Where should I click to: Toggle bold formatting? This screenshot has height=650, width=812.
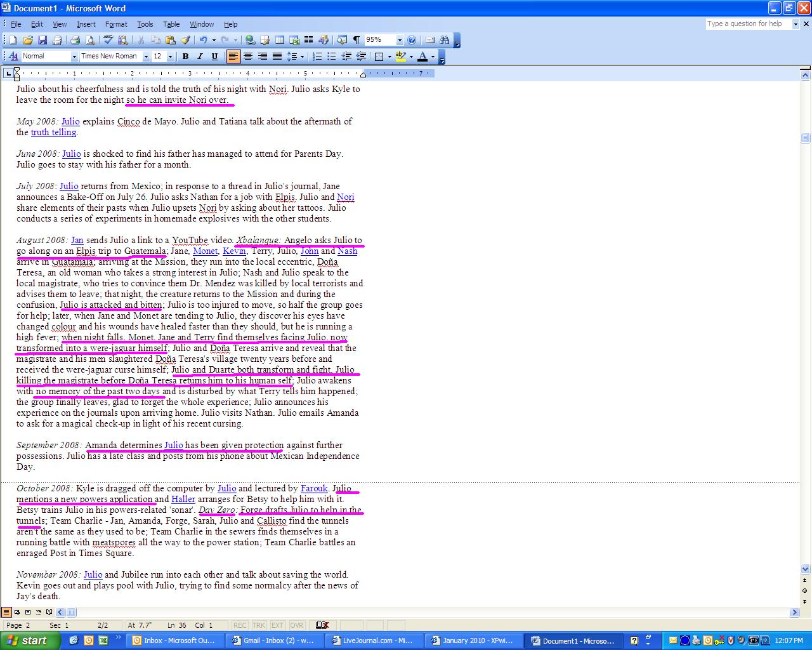(x=185, y=56)
